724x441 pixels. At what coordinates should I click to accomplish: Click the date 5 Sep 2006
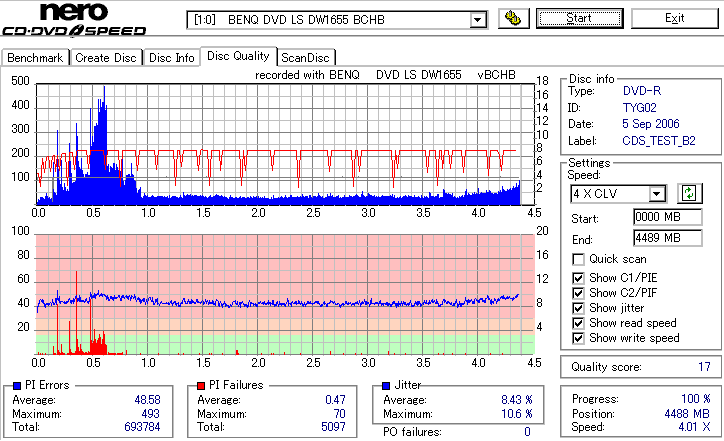(x=651, y=124)
